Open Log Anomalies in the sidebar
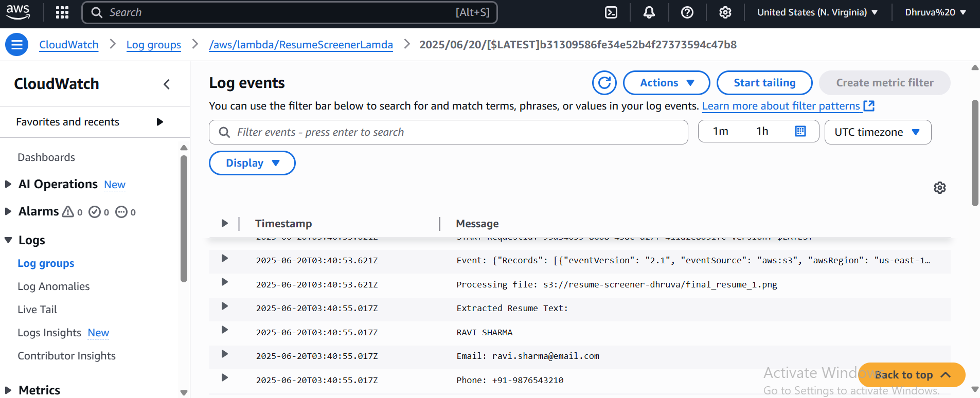Screen dimensions: 980x398 pos(54,286)
